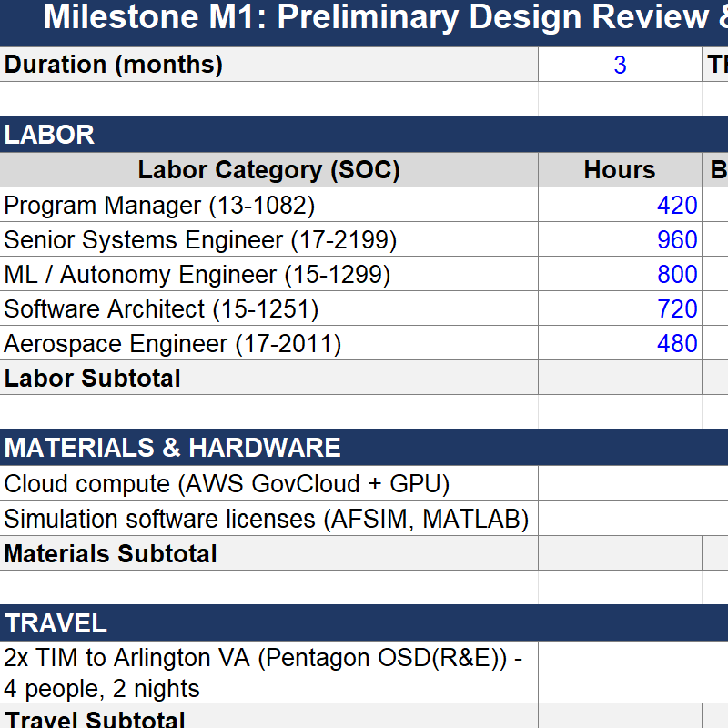Click the Duration (months) label cell
The image size is (728, 728).
268,65
